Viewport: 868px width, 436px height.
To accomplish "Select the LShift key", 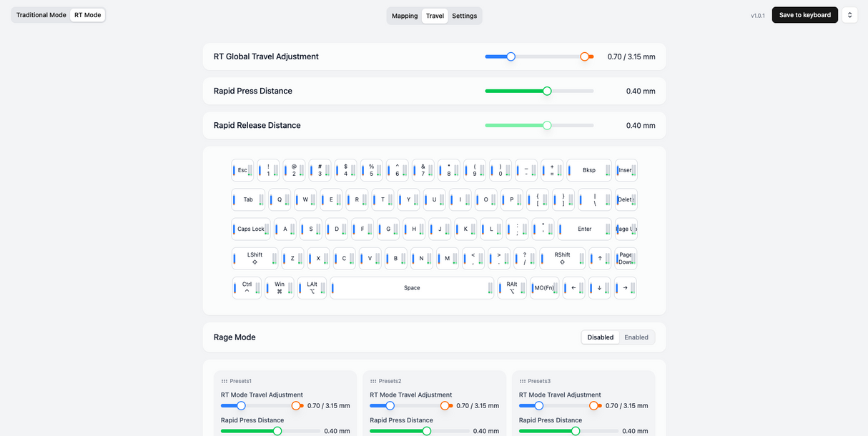I will (x=255, y=258).
